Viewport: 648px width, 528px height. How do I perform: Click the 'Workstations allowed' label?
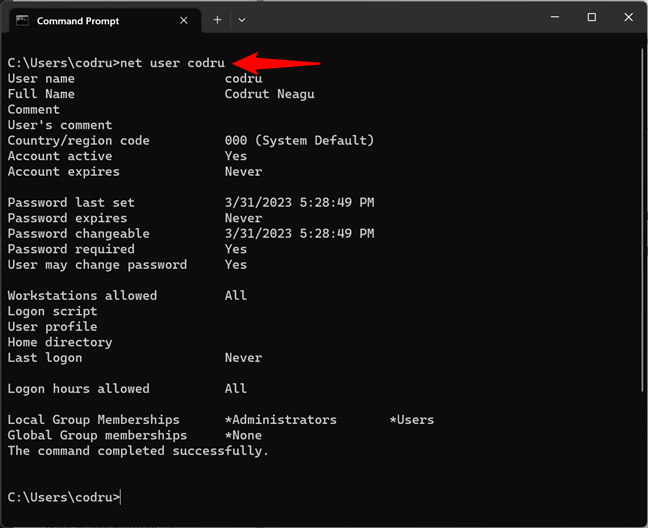click(x=82, y=296)
